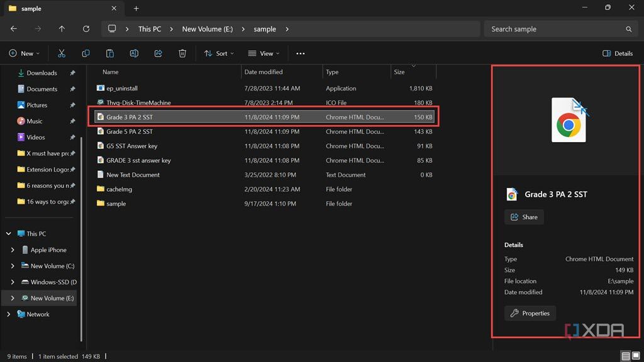644x362 pixels.
Task: Open the New dropdown menu
Action: coord(25,53)
